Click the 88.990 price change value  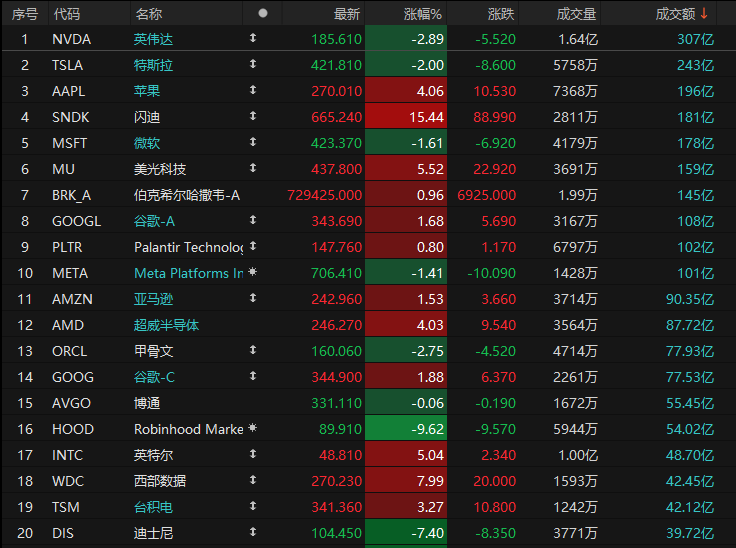tap(494, 117)
